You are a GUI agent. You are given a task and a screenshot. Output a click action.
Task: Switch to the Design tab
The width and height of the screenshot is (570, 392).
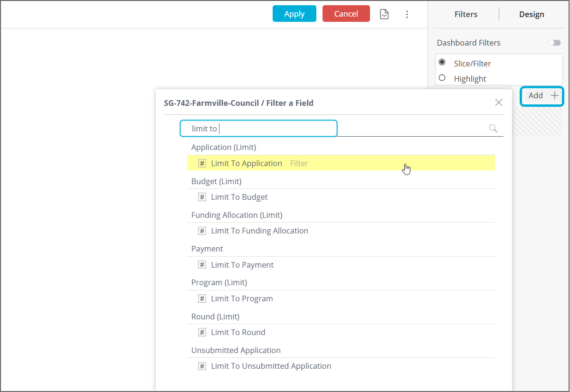[531, 14]
